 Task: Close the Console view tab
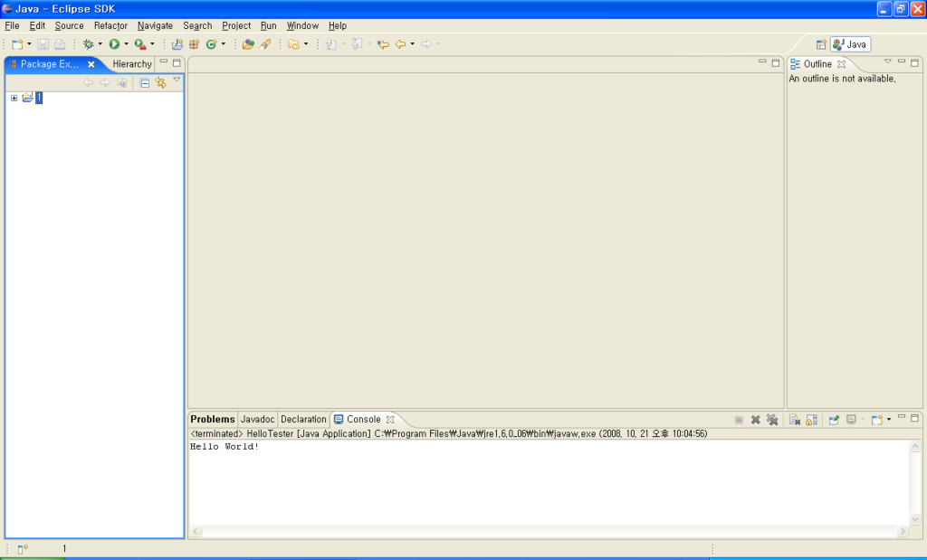(x=390, y=420)
